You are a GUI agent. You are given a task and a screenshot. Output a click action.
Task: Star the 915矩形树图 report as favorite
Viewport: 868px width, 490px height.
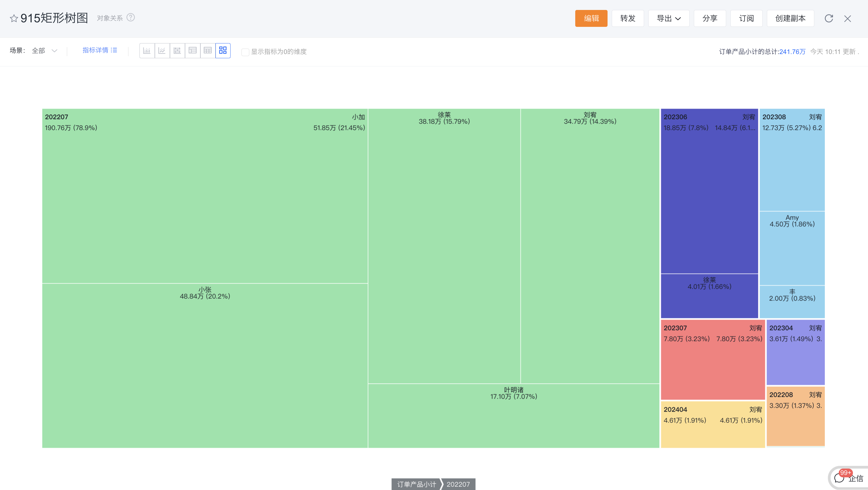14,18
